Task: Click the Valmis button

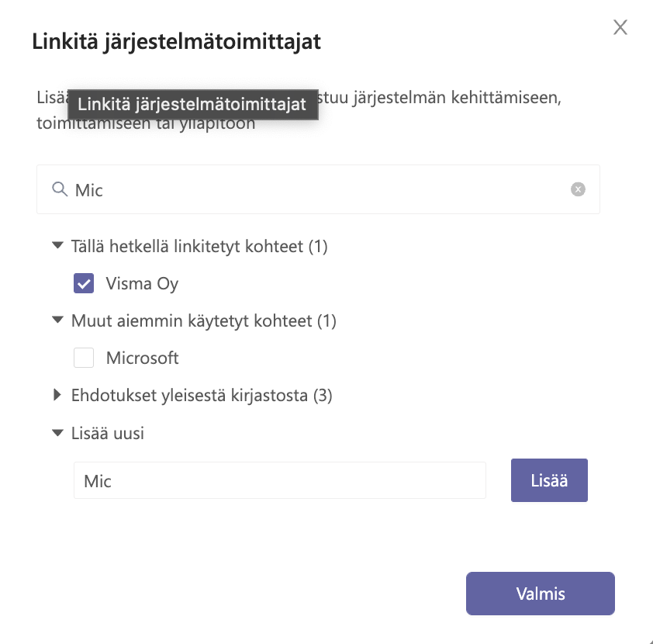Action: 540,594
